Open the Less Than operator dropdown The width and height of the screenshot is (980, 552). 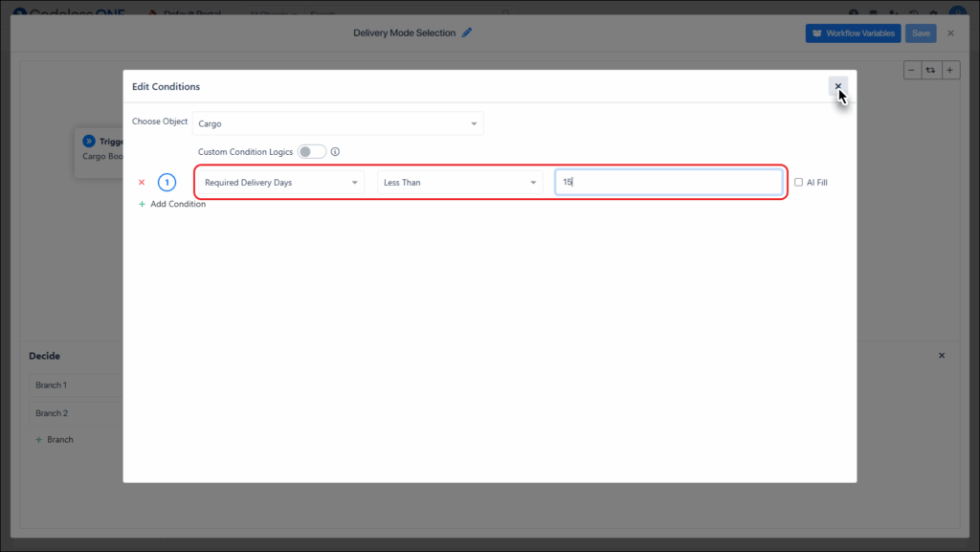coord(458,182)
